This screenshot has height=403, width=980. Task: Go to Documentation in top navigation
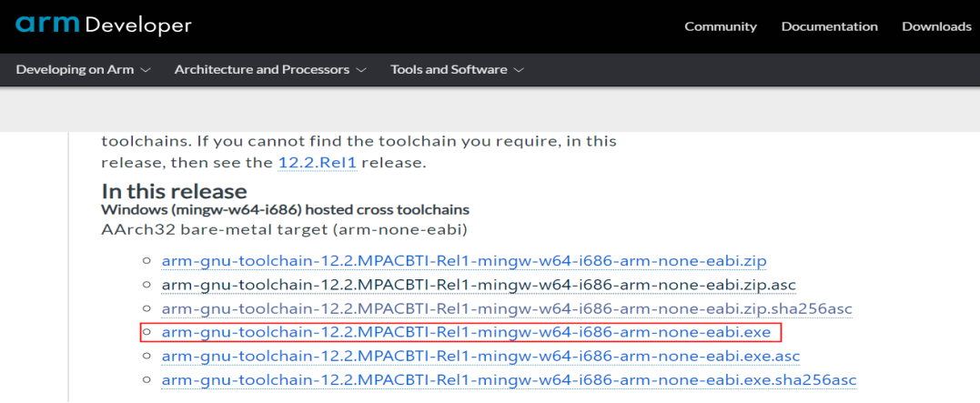point(829,26)
